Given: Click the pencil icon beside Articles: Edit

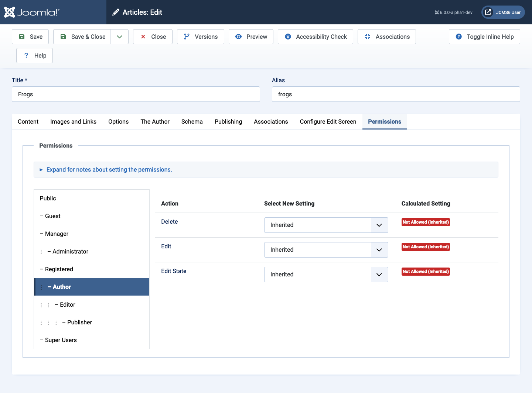Looking at the screenshot, I should (116, 12).
